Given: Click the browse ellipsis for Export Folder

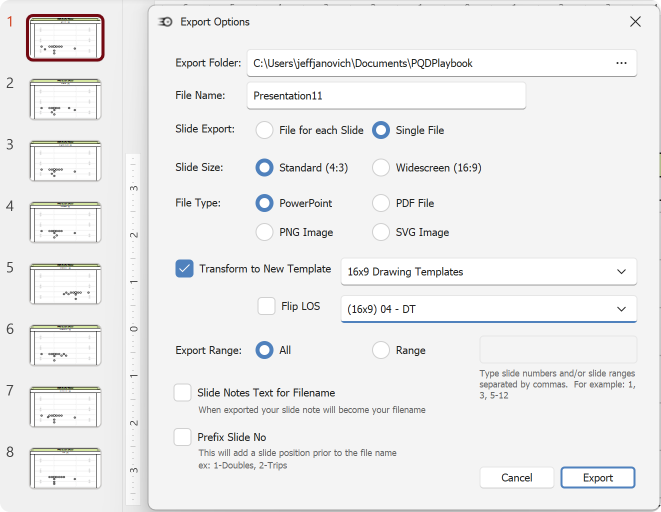Looking at the screenshot, I should (621, 63).
